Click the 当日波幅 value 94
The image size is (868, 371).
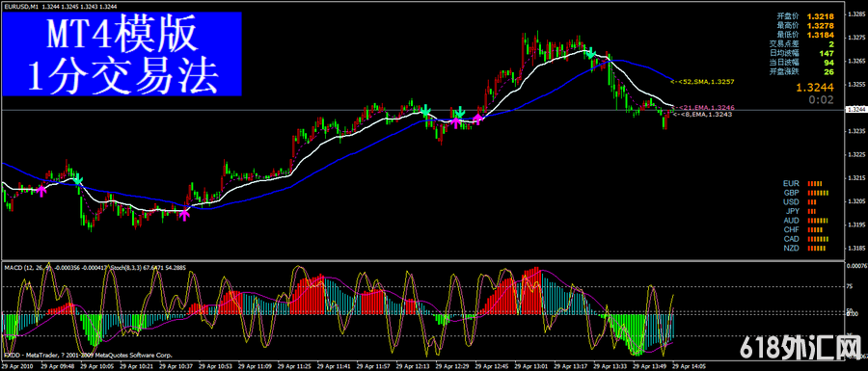point(828,62)
